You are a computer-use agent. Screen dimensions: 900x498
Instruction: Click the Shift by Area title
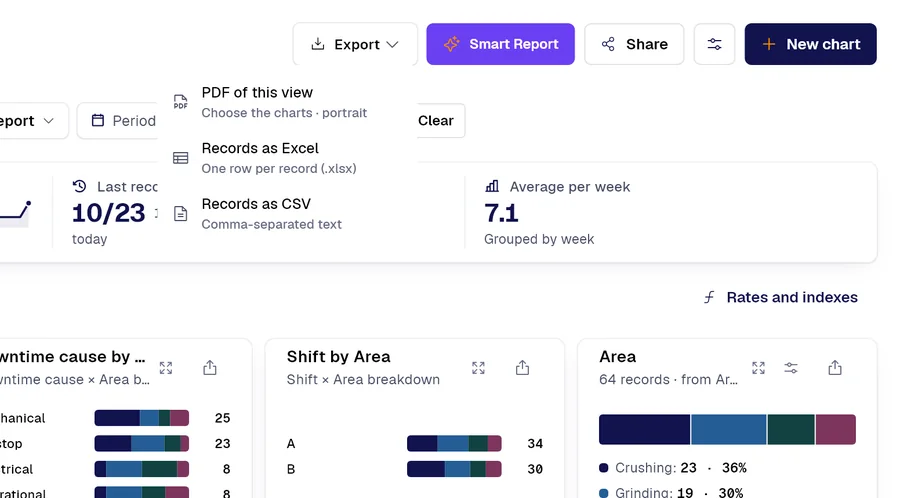[x=339, y=357]
